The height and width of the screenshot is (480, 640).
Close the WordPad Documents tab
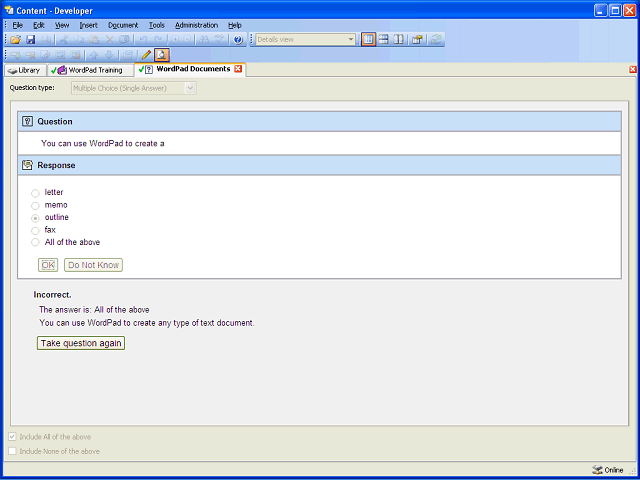click(x=238, y=69)
